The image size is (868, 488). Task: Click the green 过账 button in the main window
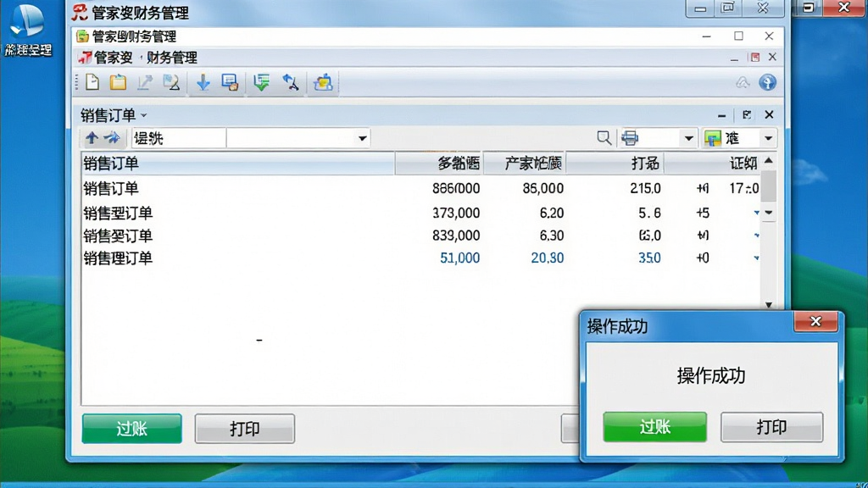coord(131,428)
